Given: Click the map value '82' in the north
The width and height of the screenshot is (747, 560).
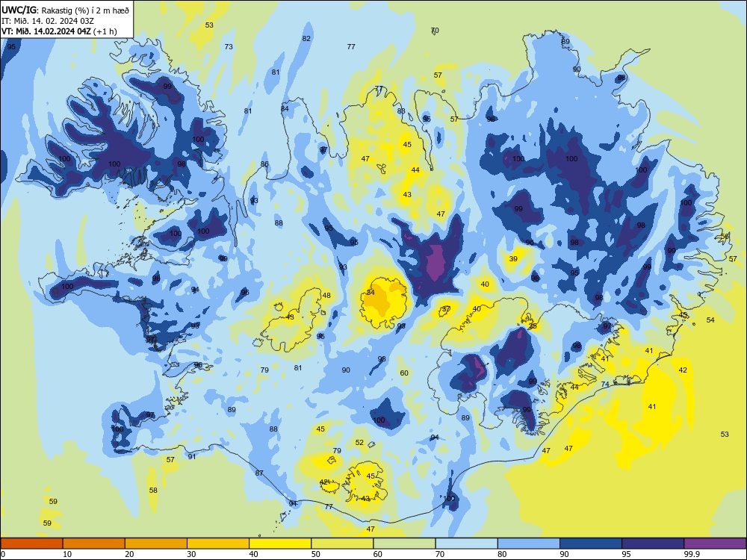Looking at the screenshot, I should point(306,39).
